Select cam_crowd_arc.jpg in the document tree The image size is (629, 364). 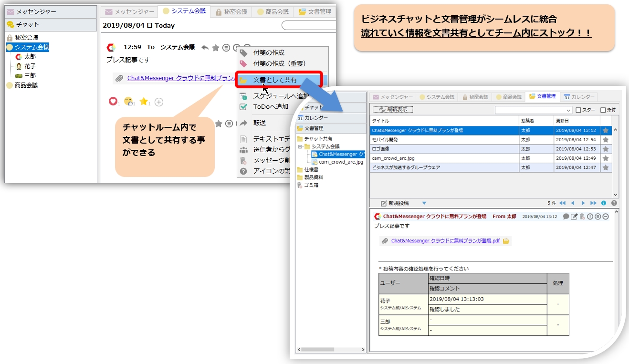[341, 162]
